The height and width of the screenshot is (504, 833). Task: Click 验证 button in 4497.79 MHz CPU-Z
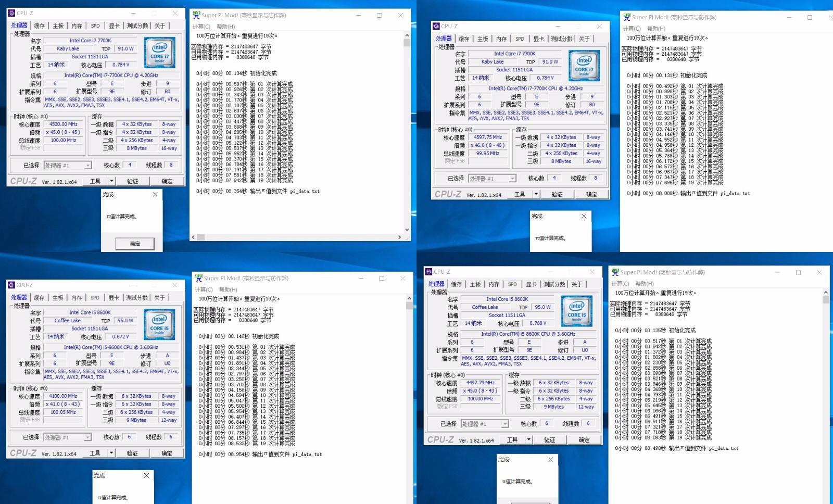(x=550, y=440)
